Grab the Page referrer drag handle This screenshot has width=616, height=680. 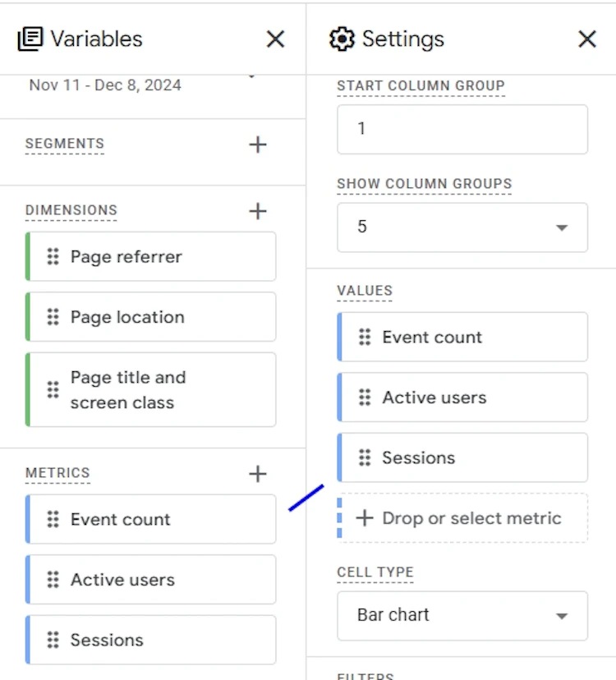click(x=53, y=256)
